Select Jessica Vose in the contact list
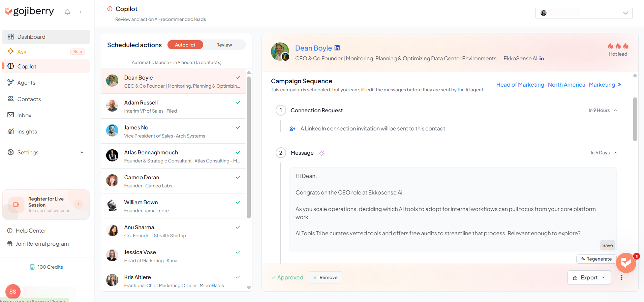This screenshot has height=302, width=644. [173, 256]
